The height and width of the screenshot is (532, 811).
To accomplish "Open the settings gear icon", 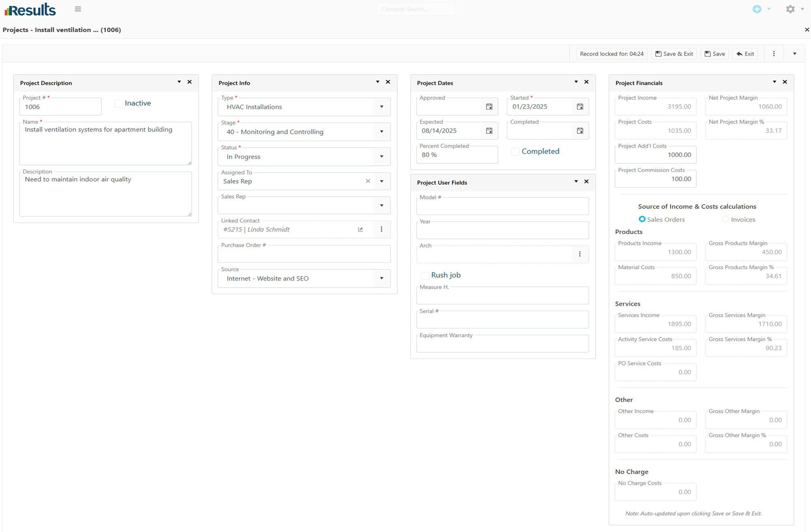I will 790,9.
